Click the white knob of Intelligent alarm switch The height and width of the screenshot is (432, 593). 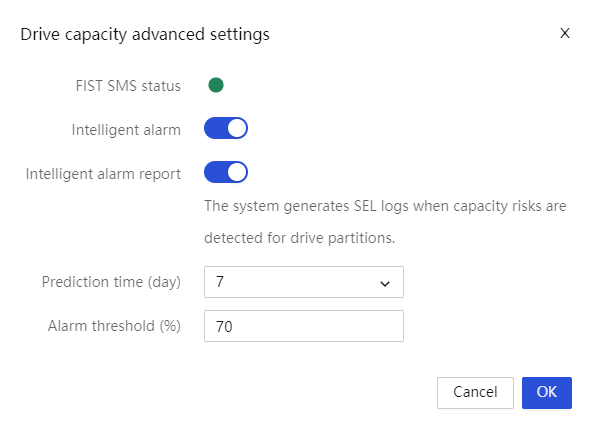tap(237, 128)
